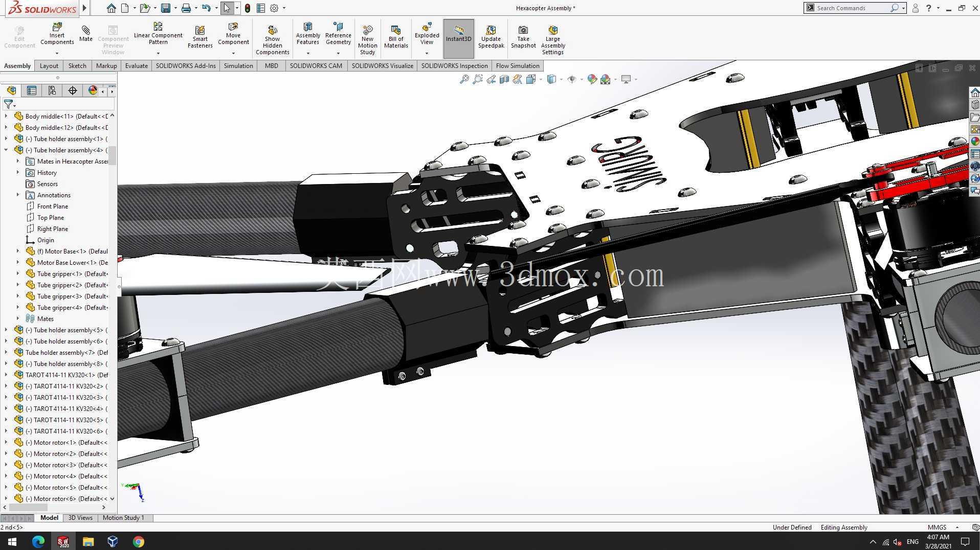
Task: Click Edit Appearance color ball icon
Action: 592,79
